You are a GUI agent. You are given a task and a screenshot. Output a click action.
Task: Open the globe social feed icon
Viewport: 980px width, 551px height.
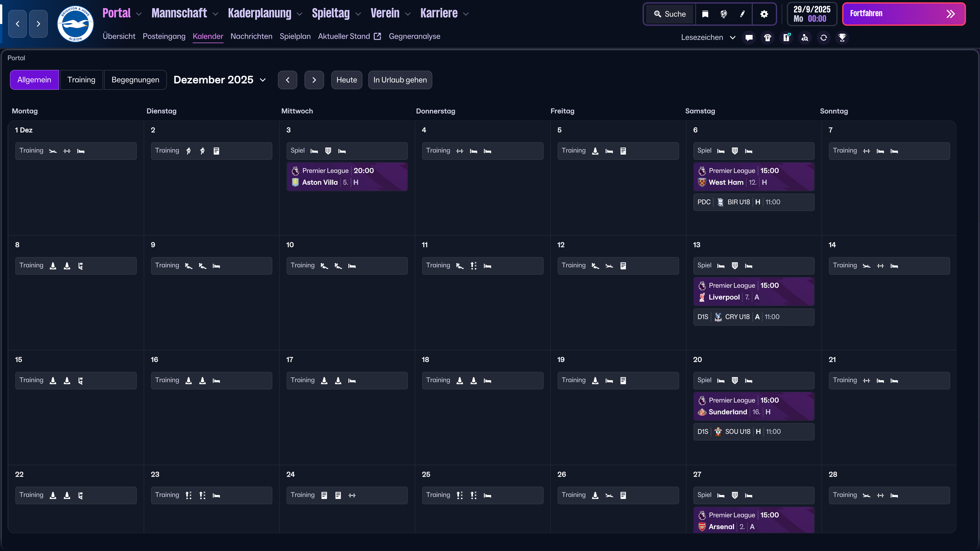click(x=724, y=14)
